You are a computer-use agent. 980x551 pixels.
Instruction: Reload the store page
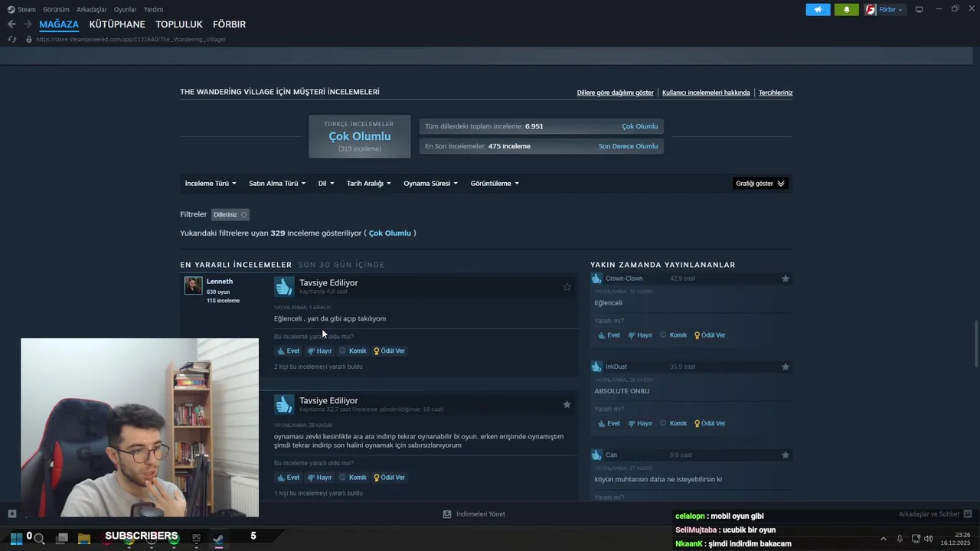tap(11, 39)
